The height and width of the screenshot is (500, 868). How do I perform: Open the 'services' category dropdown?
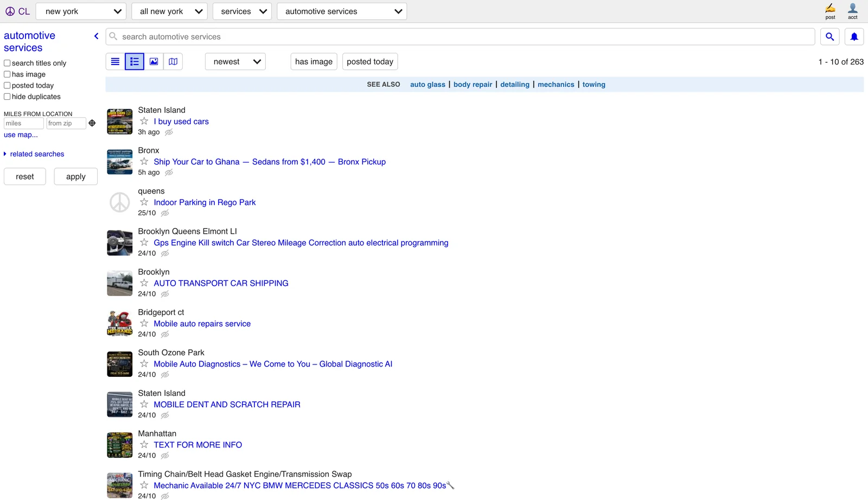click(x=242, y=11)
